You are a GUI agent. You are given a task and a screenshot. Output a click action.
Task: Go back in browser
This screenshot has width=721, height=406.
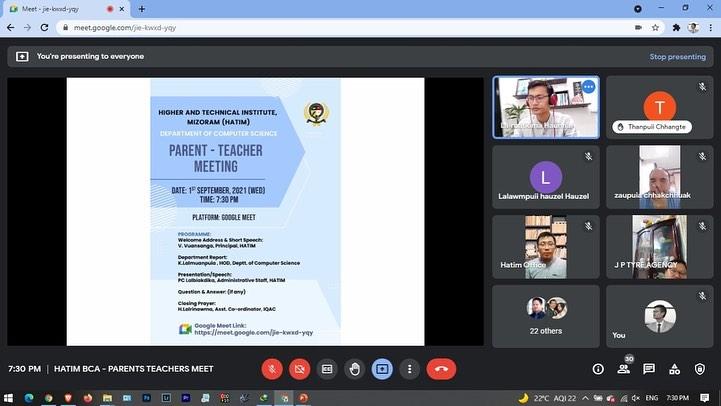click(11, 28)
